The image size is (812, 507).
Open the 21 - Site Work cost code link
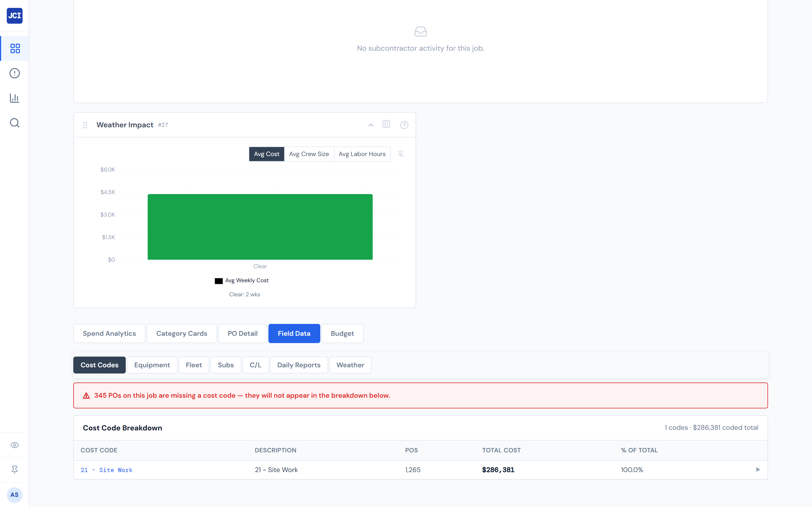pos(106,470)
